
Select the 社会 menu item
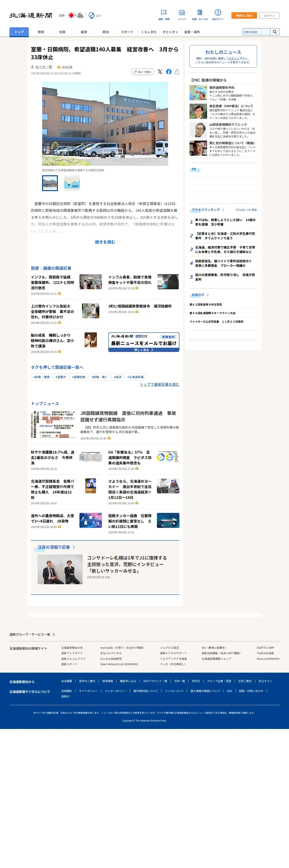(x=62, y=32)
